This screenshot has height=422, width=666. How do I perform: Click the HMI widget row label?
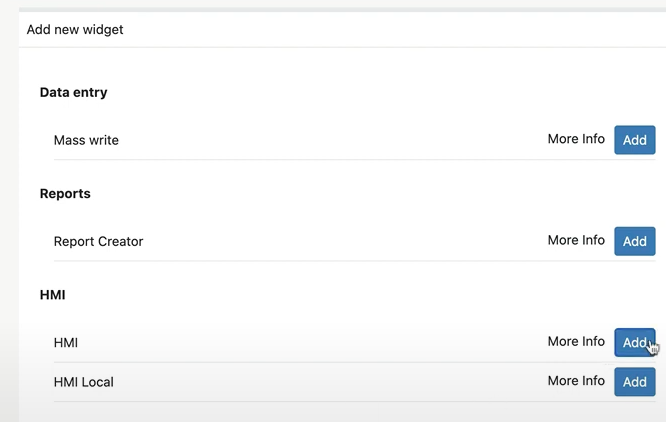66,343
